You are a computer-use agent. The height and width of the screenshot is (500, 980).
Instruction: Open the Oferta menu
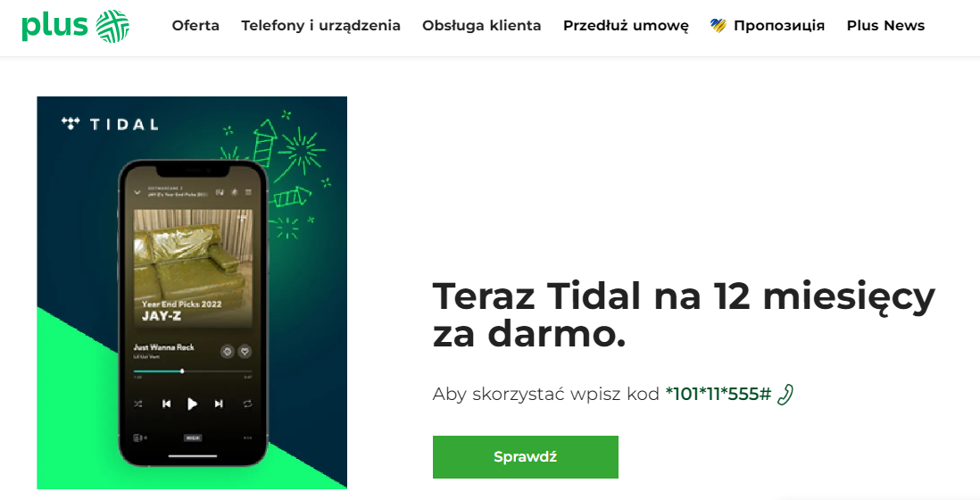[195, 26]
